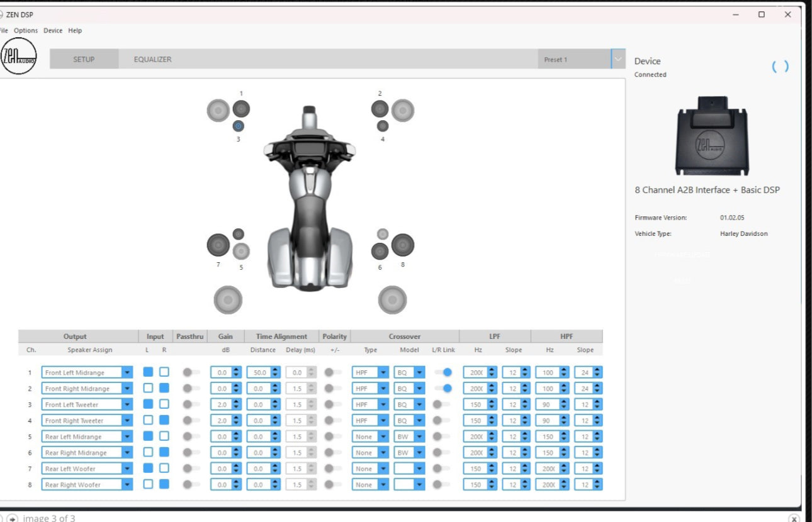Open the Options menu

(x=26, y=30)
